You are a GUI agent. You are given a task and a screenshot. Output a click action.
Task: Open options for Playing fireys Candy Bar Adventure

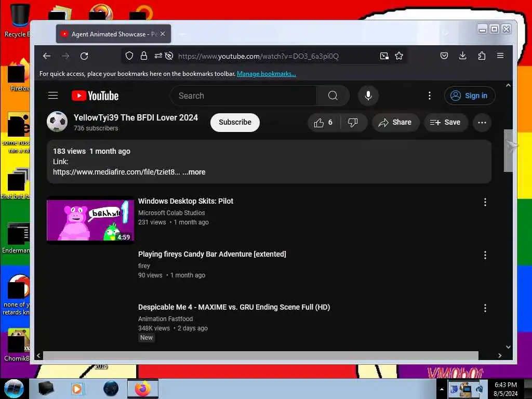(x=485, y=255)
